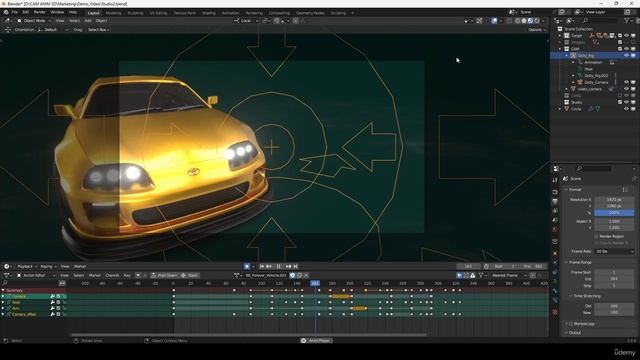Open the Keying popover in timeline
The width and height of the screenshot is (640, 360).
pyautogui.click(x=48, y=267)
